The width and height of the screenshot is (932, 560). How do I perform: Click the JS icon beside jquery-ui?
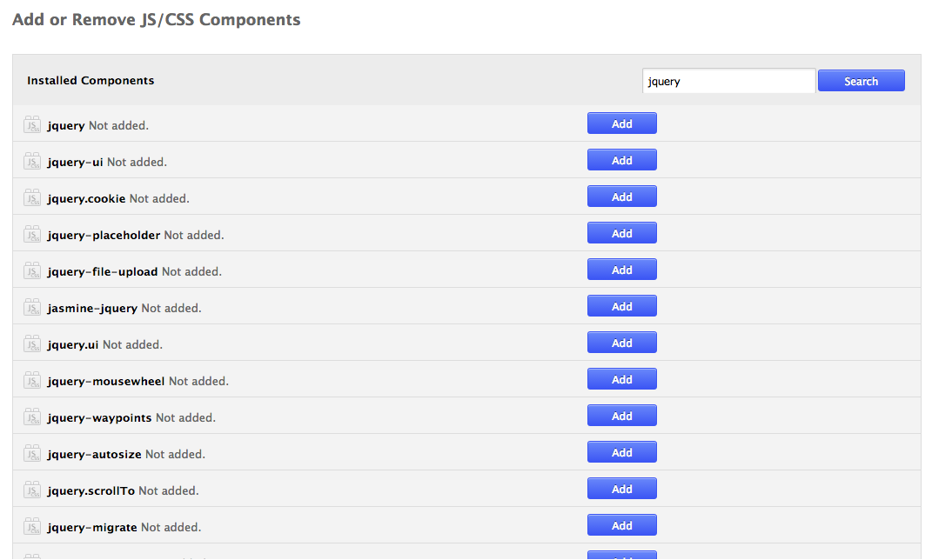[x=32, y=162]
